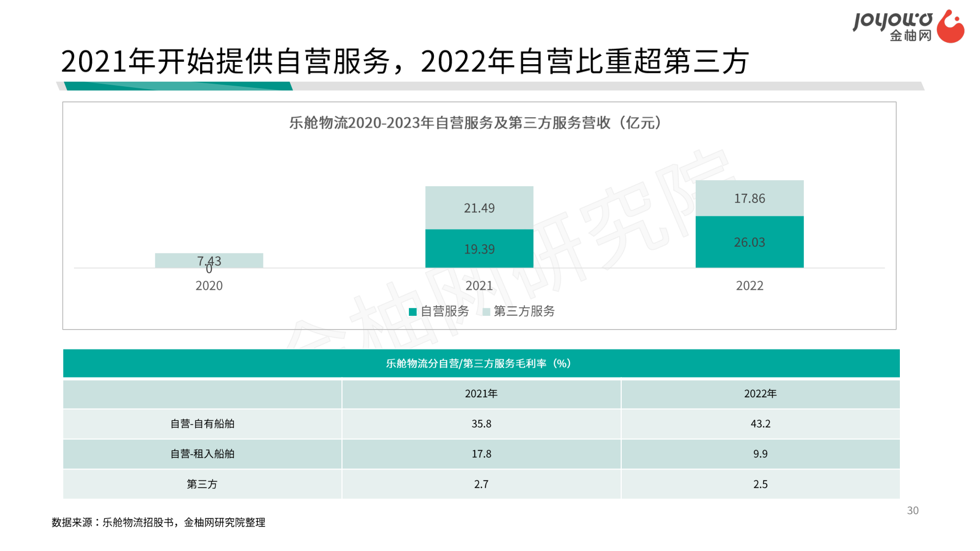980x551 pixels.
Task: Select the 自营-自有船舶 row label
Action: [202, 424]
